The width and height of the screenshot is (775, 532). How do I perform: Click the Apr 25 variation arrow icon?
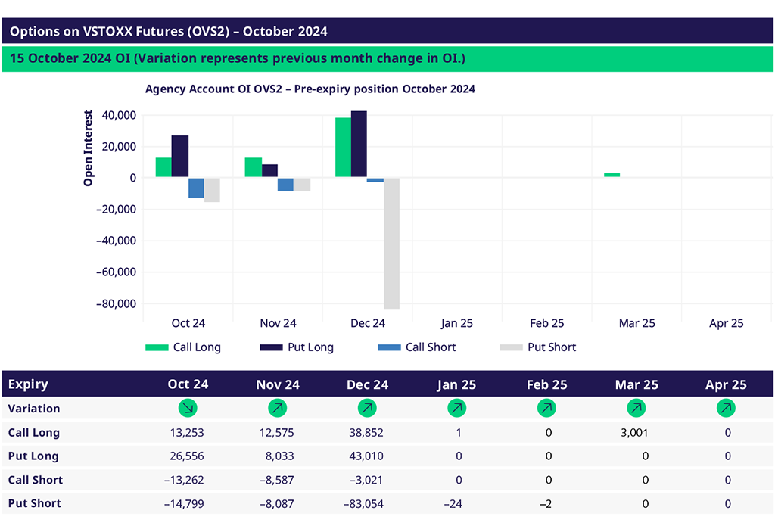pyautogui.click(x=726, y=409)
